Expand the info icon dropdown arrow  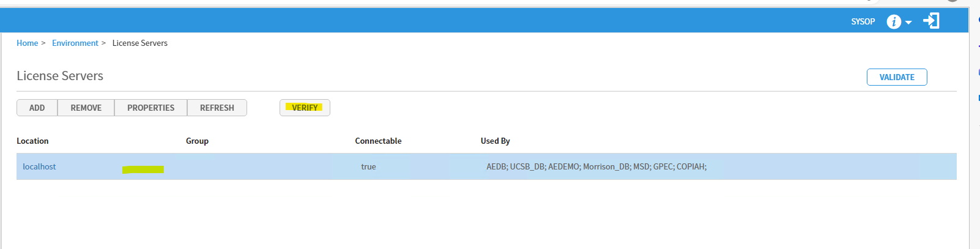click(x=908, y=22)
